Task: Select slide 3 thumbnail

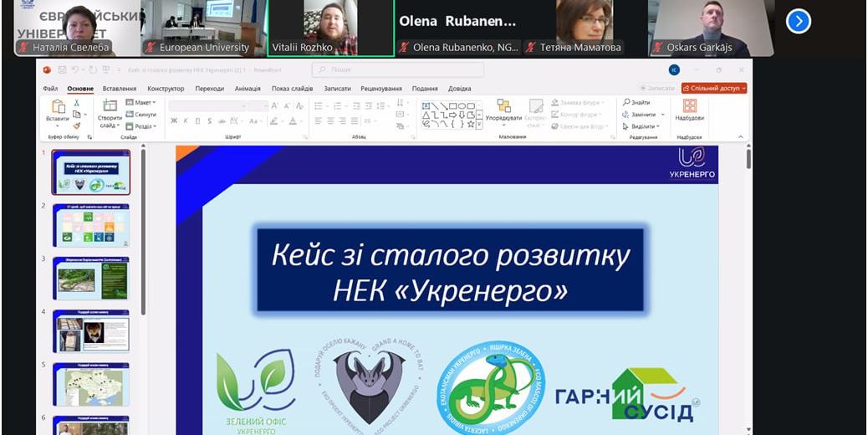Action: [91, 279]
